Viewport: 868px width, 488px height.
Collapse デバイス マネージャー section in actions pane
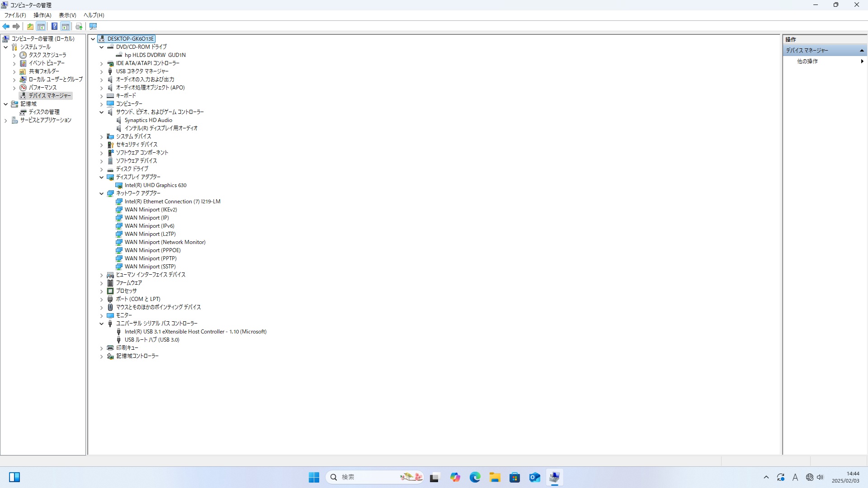click(x=862, y=51)
